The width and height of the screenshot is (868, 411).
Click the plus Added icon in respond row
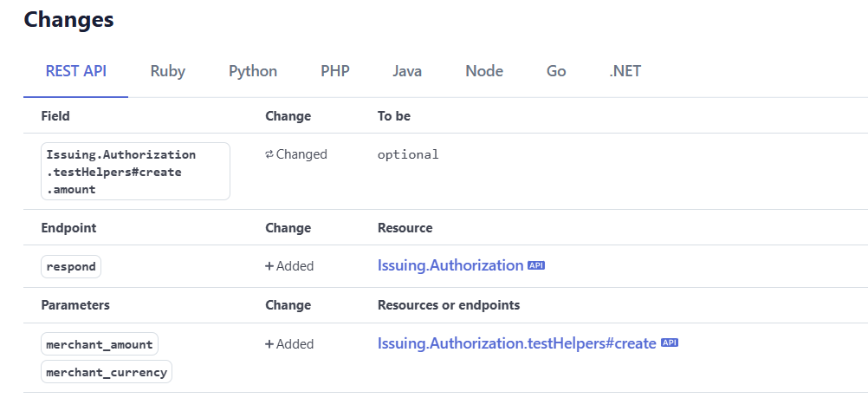click(x=269, y=266)
